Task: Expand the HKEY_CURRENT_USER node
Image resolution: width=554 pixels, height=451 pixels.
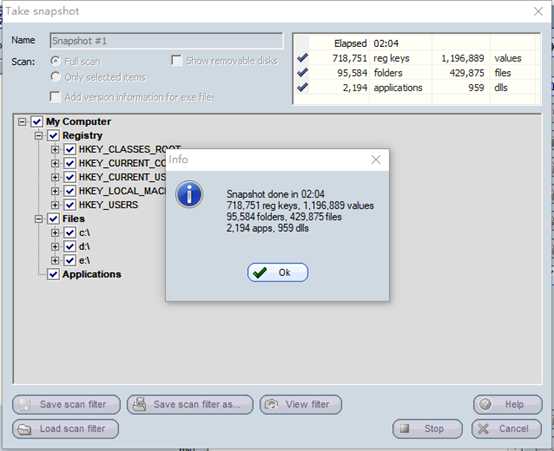Action: click(x=55, y=177)
